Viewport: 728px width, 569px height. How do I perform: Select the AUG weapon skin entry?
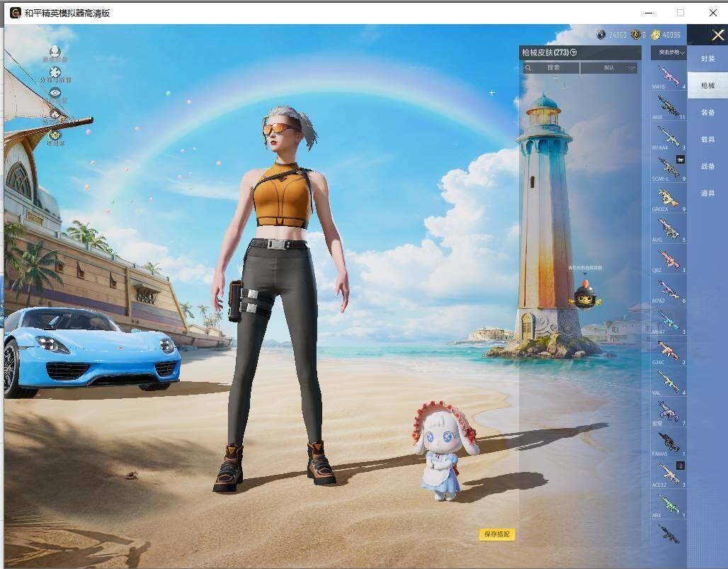669,230
